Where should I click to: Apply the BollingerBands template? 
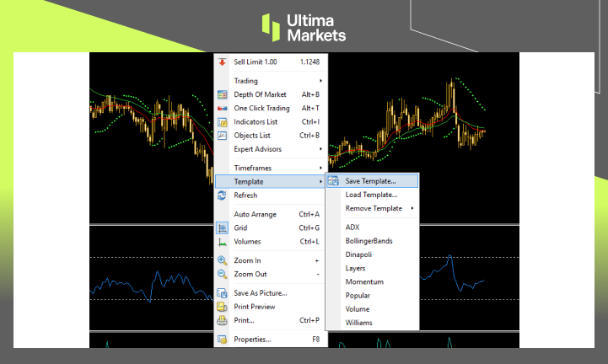point(372,241)
